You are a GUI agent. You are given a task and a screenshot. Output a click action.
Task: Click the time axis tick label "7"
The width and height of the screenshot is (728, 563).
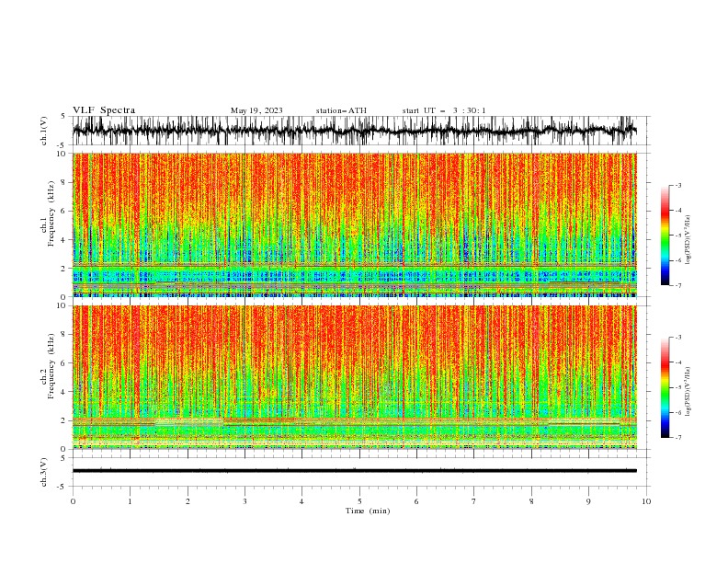tap(474, 501)
